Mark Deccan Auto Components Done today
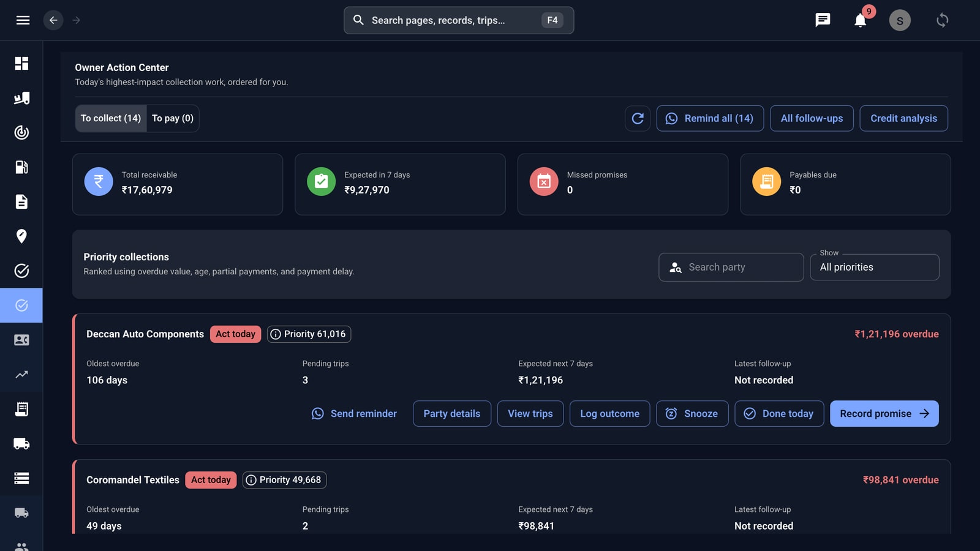This screenshot has height=551, width=980. tap(779, 414)
